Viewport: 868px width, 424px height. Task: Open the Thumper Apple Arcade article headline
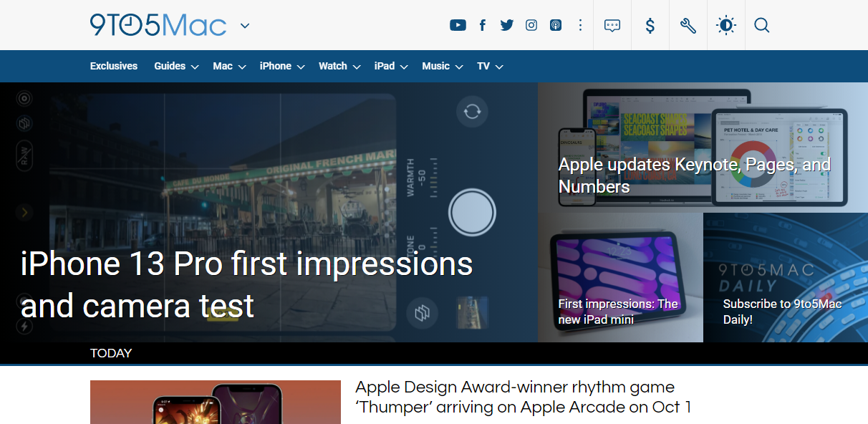tap(524, 397)
